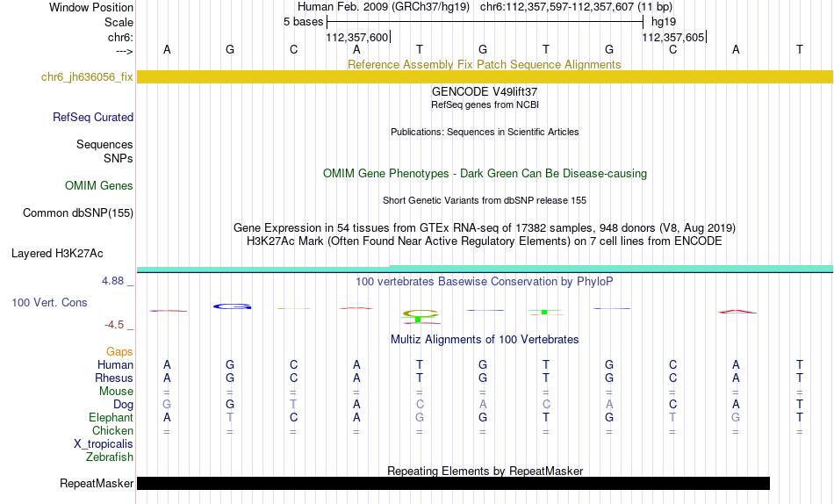
Task: Click the Rhesus species label
Action: pos(114,378)
